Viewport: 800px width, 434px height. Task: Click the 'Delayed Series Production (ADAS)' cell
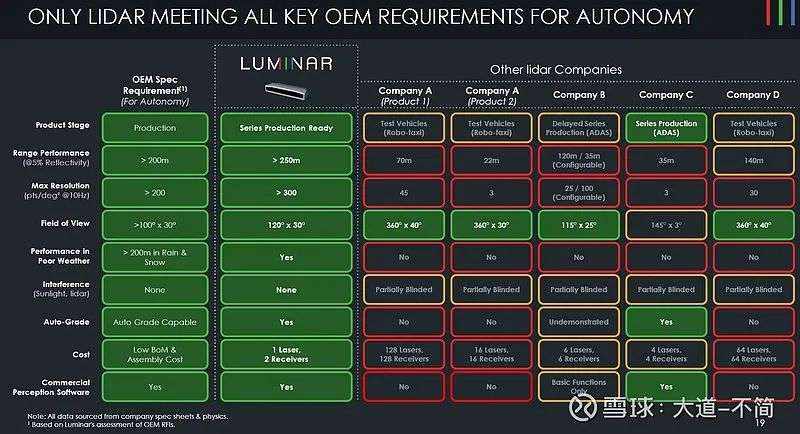(579, 127)
